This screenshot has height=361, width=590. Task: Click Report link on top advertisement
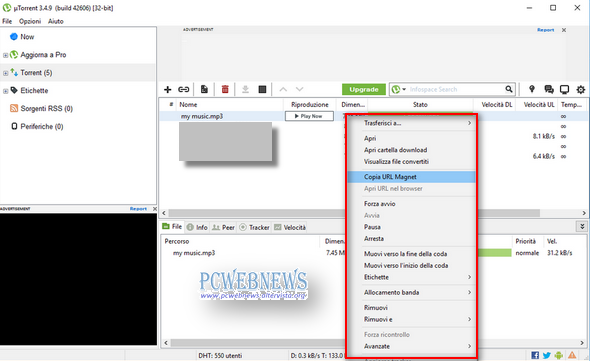[545, 30]
